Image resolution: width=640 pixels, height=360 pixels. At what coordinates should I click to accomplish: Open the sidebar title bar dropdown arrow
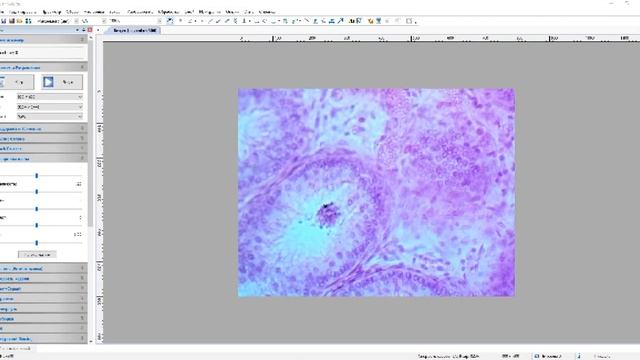click(77, 30)
